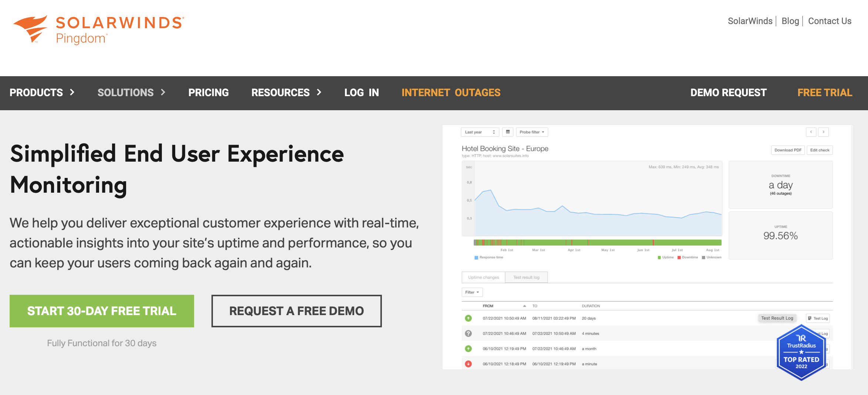
Task: Click the TO column header
Action: pyautogui.click(x=535, y=306)
